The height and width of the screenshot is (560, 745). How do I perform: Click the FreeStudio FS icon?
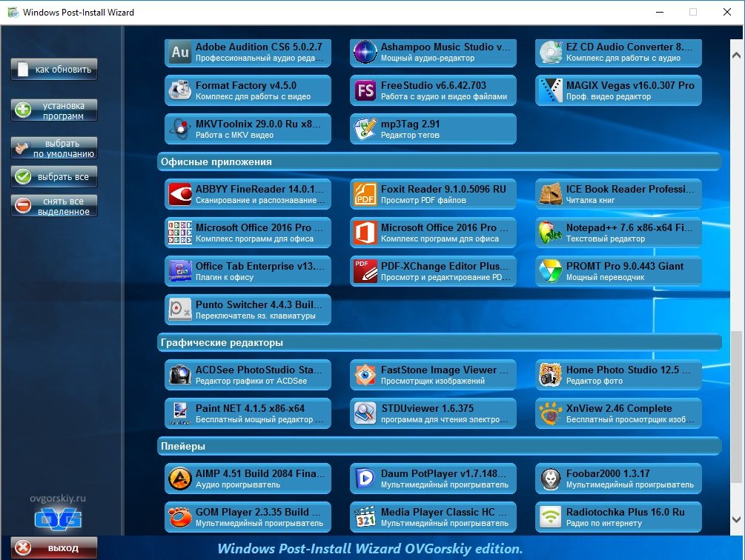(365, 91)
